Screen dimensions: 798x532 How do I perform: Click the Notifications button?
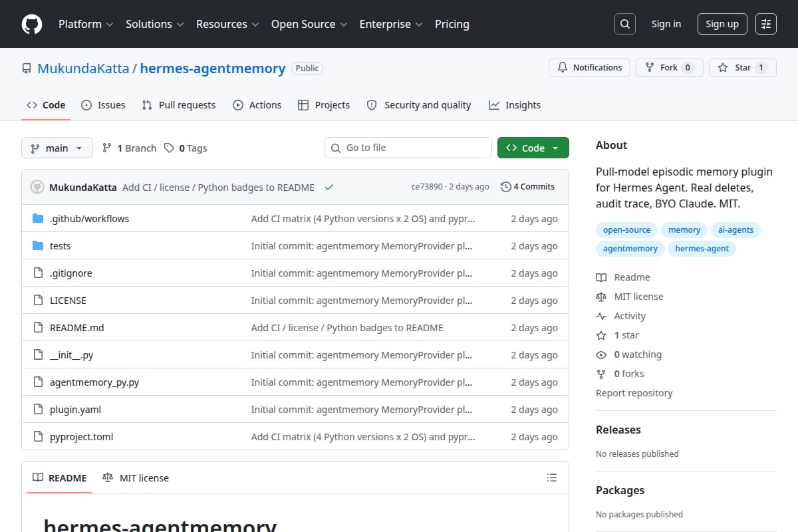click(590, 68)
